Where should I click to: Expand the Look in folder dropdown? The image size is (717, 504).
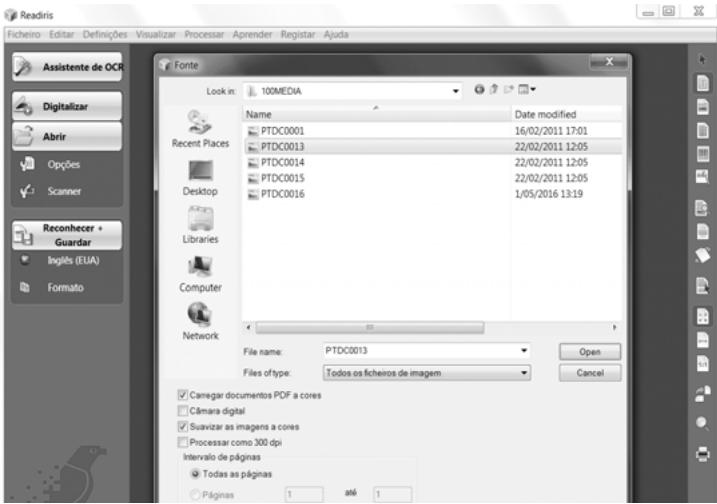click(x=455, y=91)
